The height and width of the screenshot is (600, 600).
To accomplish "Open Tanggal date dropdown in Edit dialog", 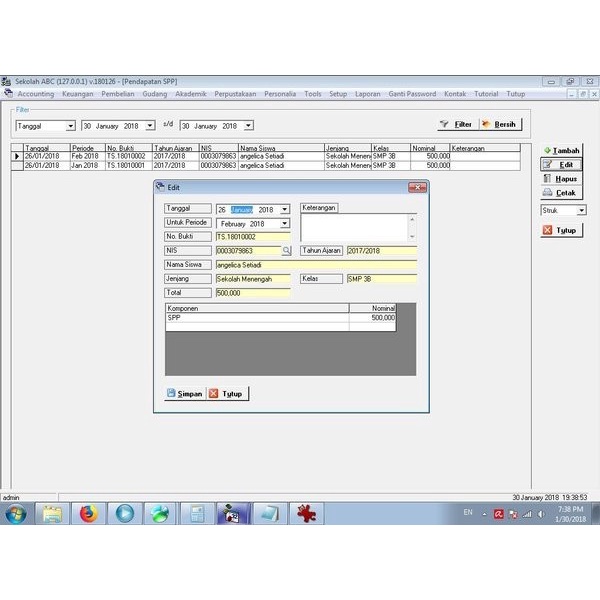I will [x=284, y=210].
